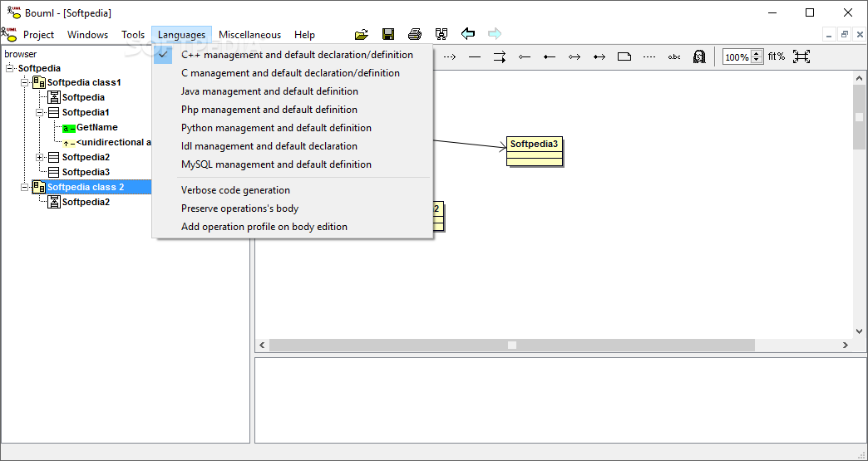
Task: Uncheck C++ management and default declaration/definition
Action: 293,55
